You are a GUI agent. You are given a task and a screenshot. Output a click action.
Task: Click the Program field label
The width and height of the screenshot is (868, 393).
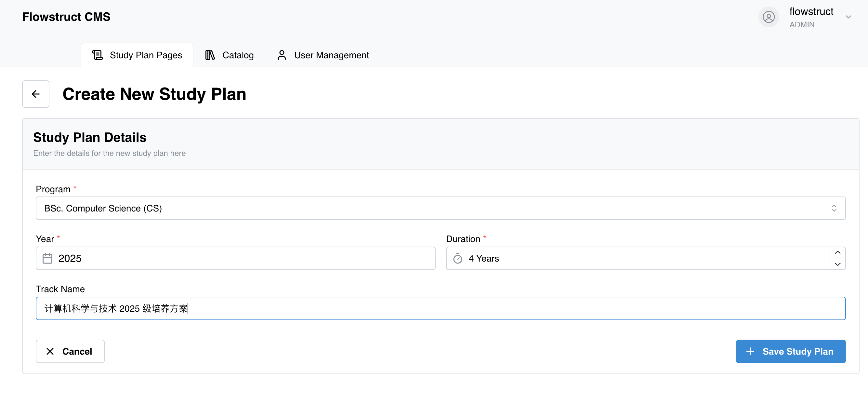[53, 189]
